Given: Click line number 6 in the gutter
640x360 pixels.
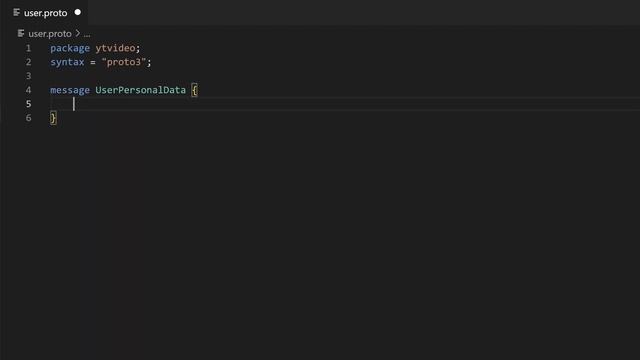Looking at the screenshot, I should tap(28, 118).
